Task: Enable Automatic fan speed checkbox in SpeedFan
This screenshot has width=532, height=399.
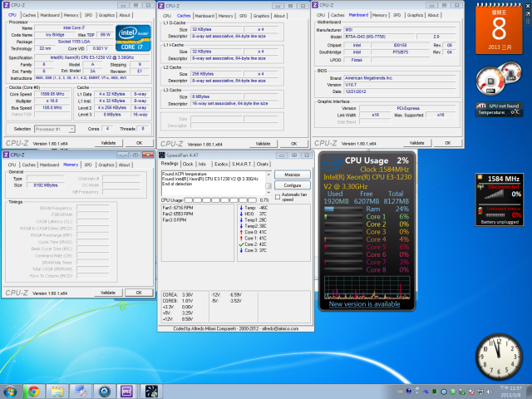Action: tap(277, 197)
